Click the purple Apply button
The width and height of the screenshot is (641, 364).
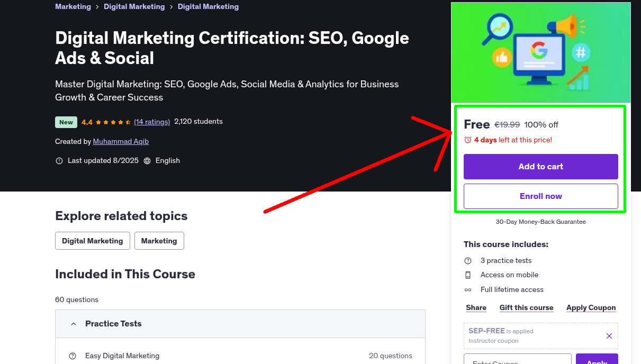(x=597, y=359)
